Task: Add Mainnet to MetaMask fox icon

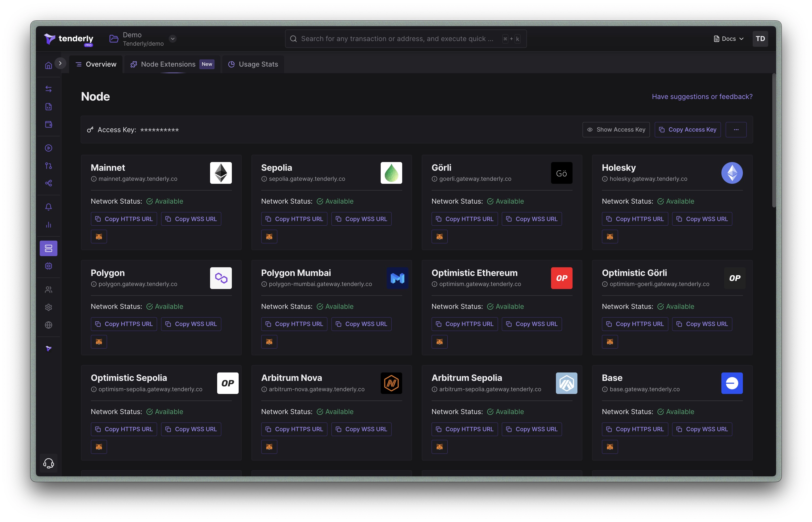Action: click(99, 237)
